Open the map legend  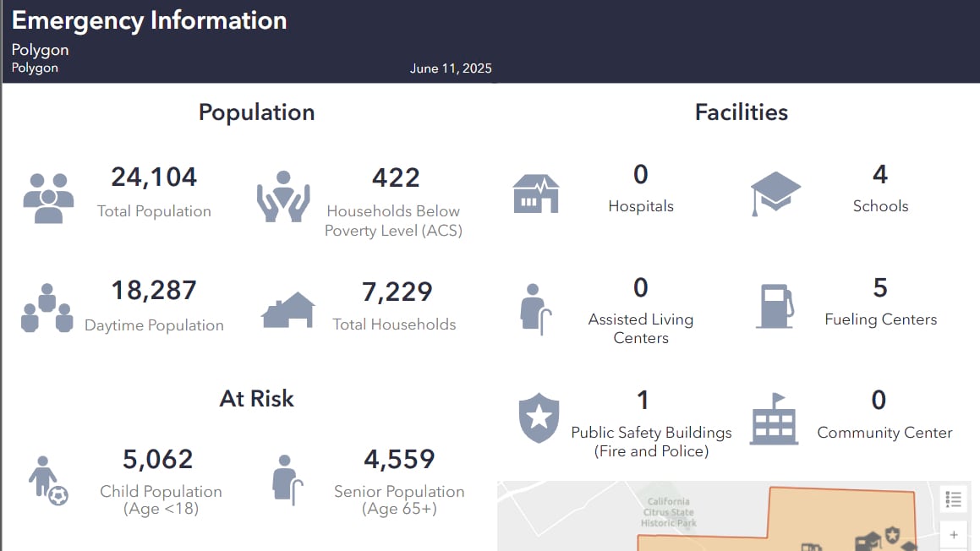pos(953,499)
